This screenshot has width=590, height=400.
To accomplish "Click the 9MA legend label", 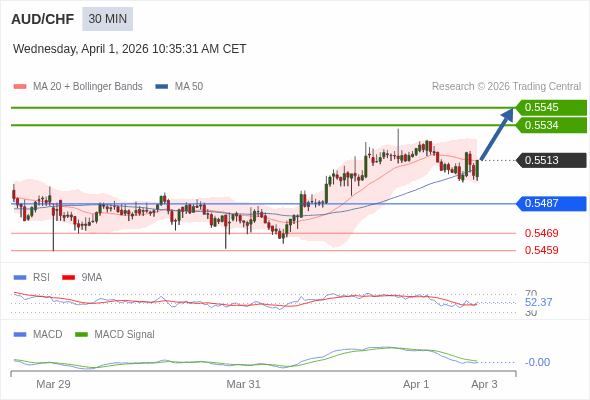I will point(92,278).
